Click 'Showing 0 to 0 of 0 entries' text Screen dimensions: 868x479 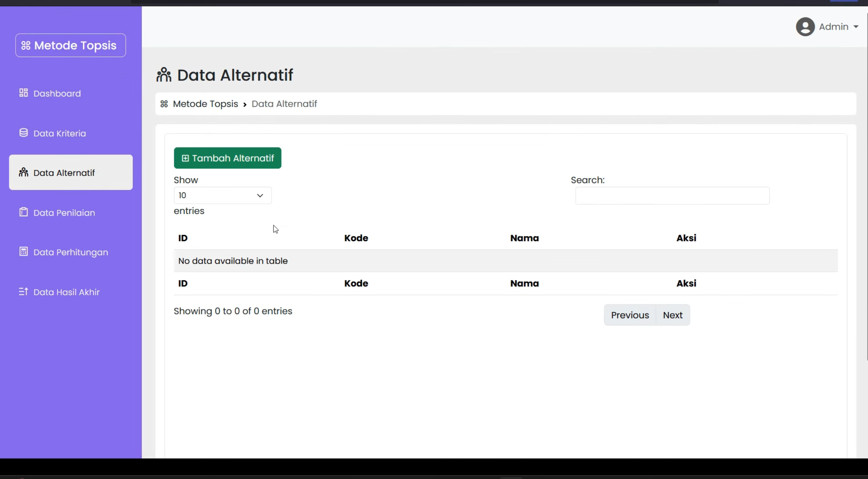[233, 311]
